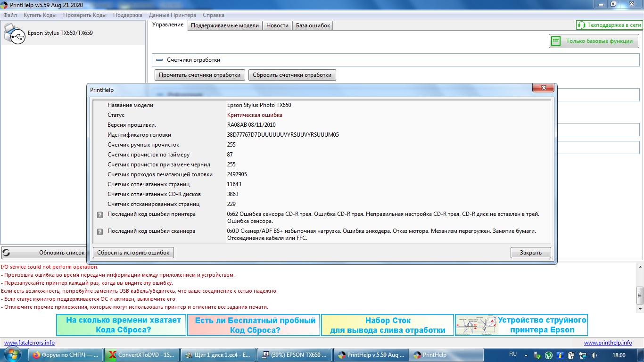Click the scanned pages counter value 229
This screenshot has width=644, height=362.
point(231,204)
